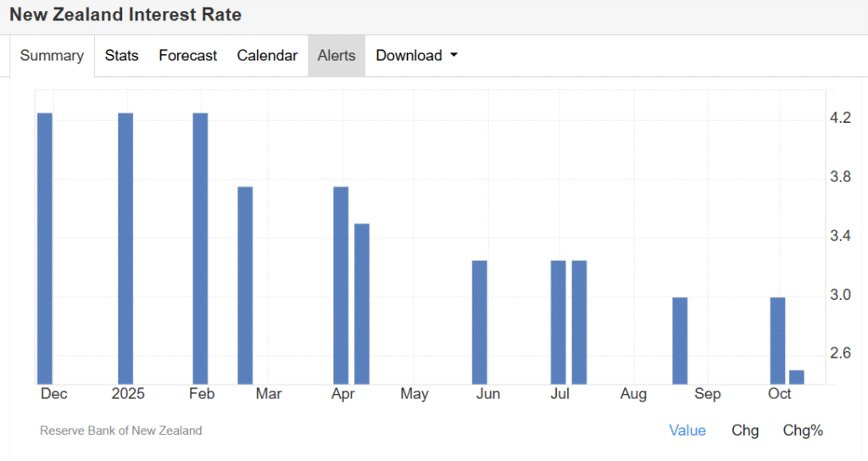Switch to the Stats tab

[121, 56]
